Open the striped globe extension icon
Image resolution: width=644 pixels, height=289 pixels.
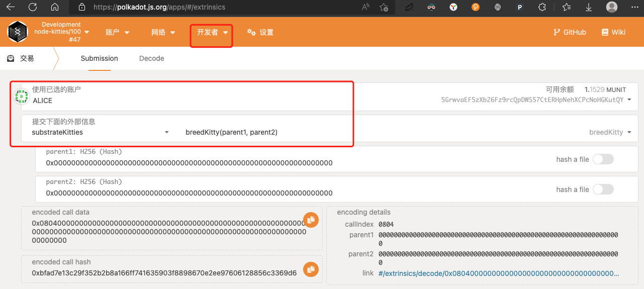coord(498,7)
